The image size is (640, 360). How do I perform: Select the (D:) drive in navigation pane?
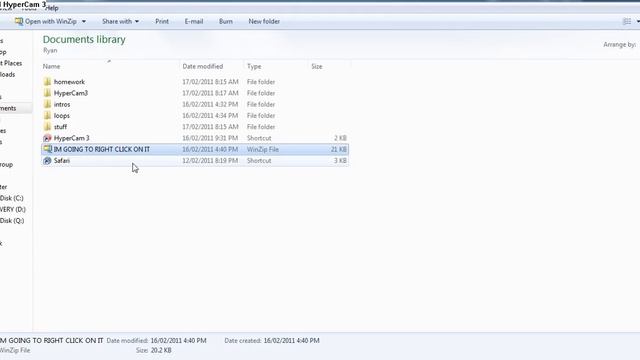(x=13, y=209)
